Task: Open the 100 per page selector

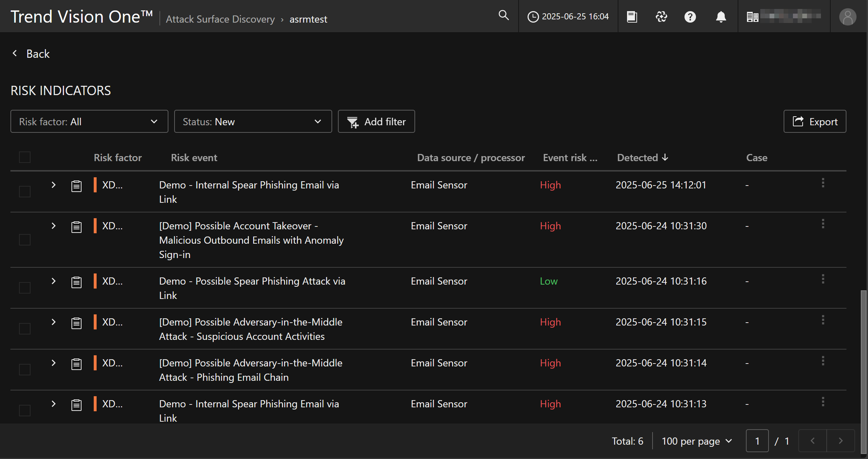Action: click(x=696, y=441)
